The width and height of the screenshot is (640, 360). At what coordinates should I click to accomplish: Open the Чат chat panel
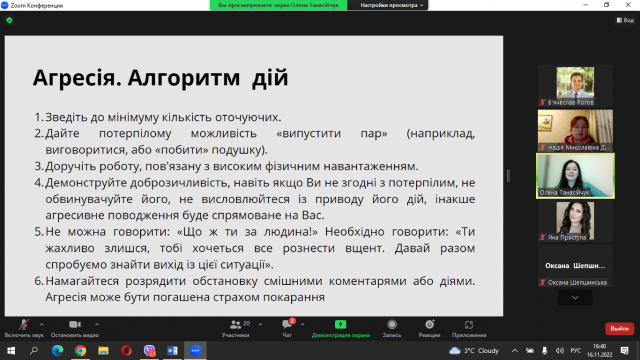pyautogui.click(x=287, y=329)
